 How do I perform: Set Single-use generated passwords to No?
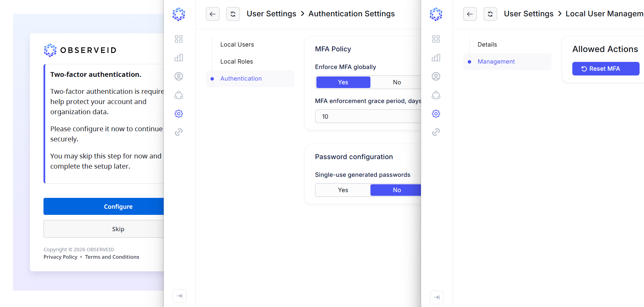coord(396,190)
